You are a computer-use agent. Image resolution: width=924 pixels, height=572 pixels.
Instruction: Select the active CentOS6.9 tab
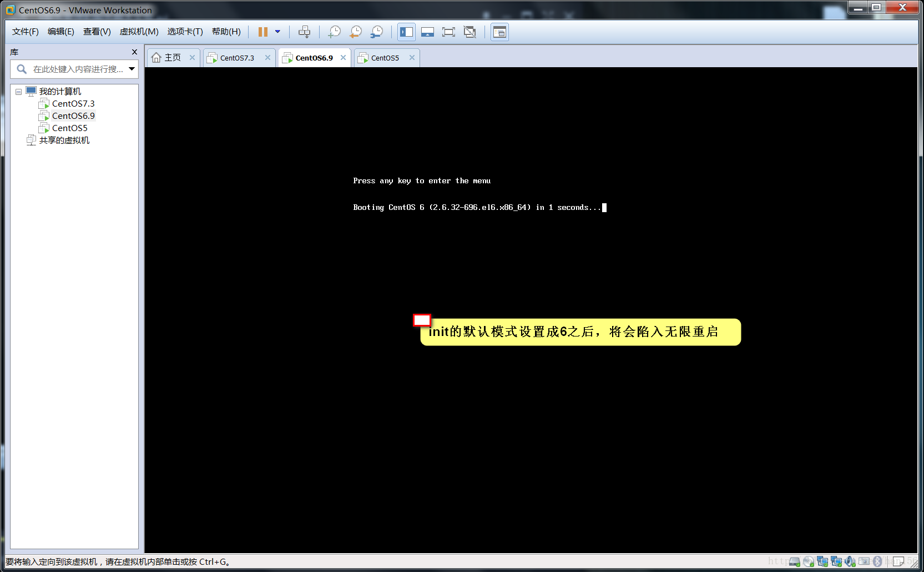(x=314, y=58)
